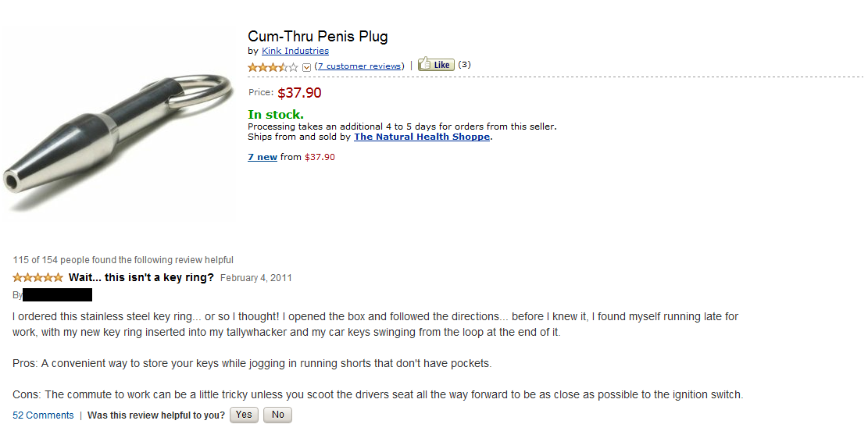Click the review date February 4, 2011

tap(256, 278)
